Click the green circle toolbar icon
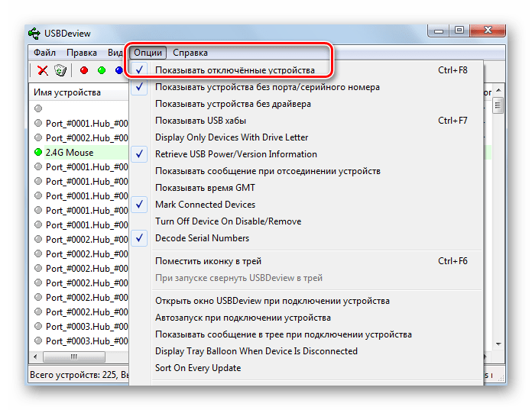Image resolution: width=532 pixels, height=410 pixels. click(102, 70)
